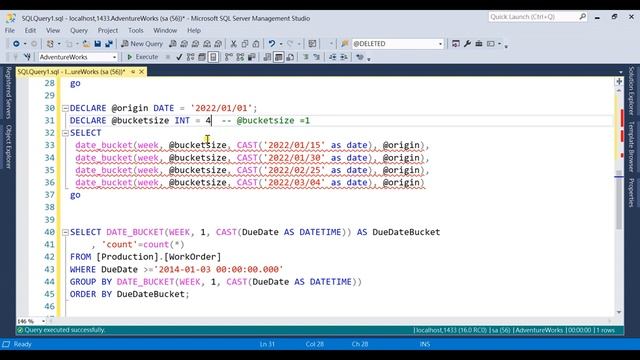
Task: Click the Cut scissors icon
Action: click(x=233, y=44)
